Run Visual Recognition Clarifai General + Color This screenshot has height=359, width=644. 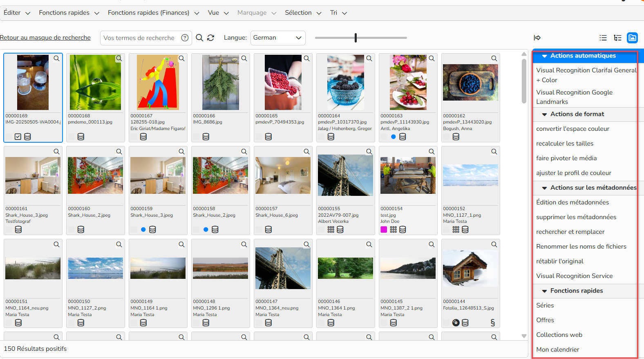point(587,75)
